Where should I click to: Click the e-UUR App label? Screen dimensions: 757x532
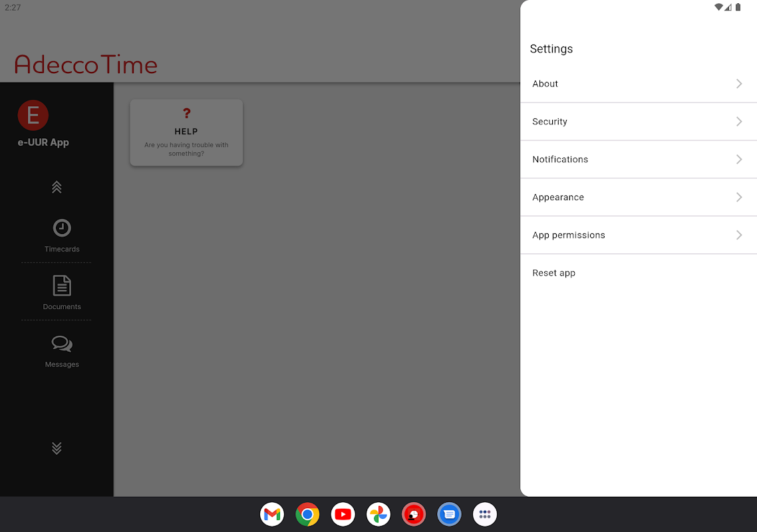coord(43,142)
